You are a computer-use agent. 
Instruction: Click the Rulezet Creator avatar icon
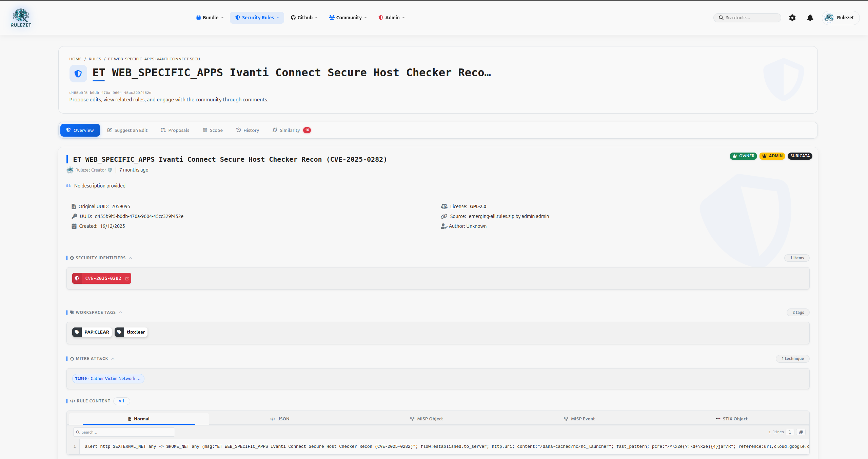tap(70, 170)
